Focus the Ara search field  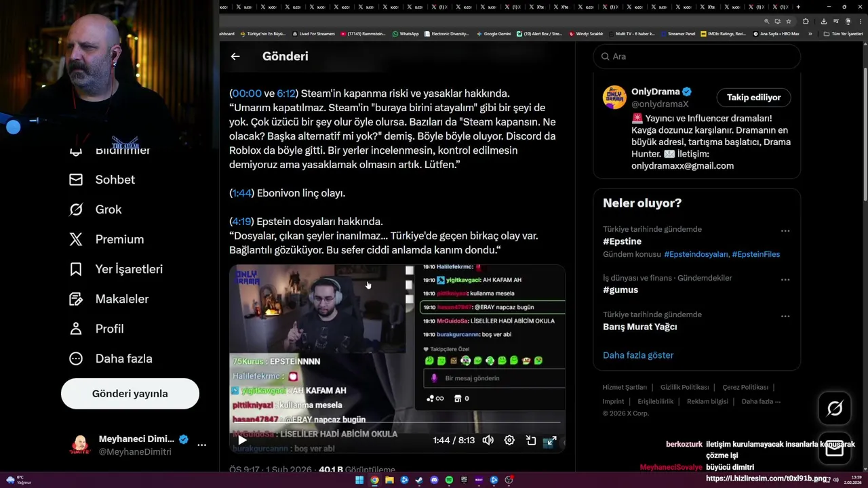[697, 56]
